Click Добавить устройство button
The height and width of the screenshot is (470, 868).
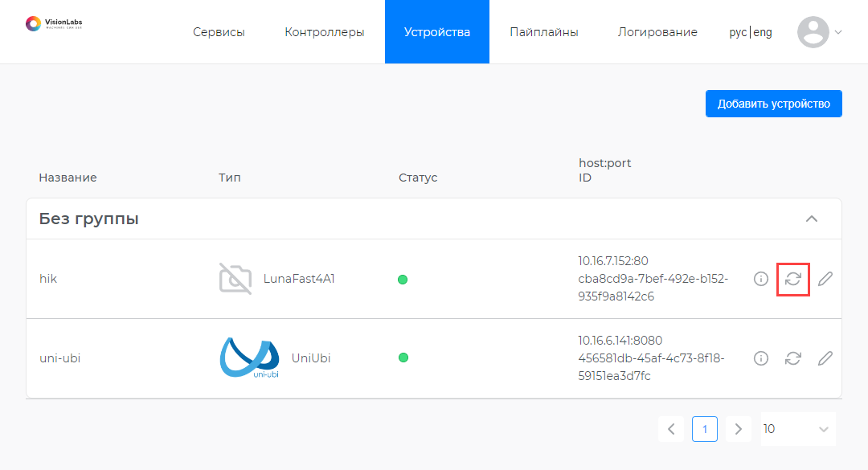click(x=773, y=104)
